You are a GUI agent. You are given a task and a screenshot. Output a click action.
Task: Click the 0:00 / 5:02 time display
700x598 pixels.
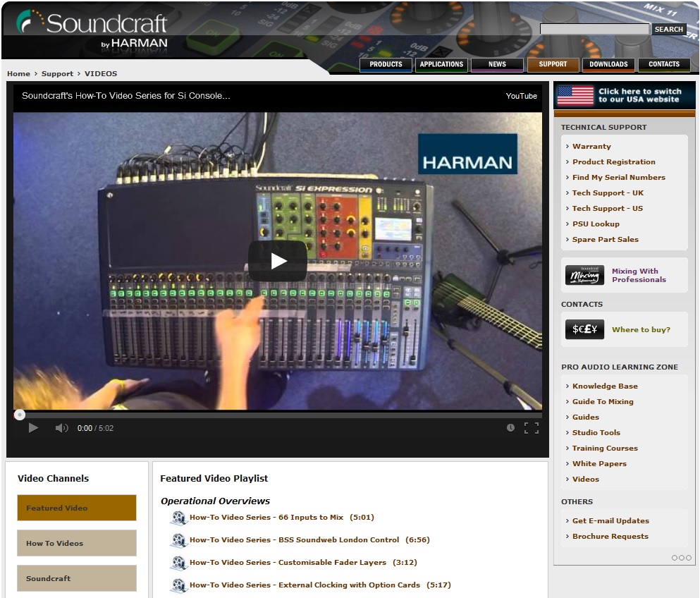pos(96,428)
